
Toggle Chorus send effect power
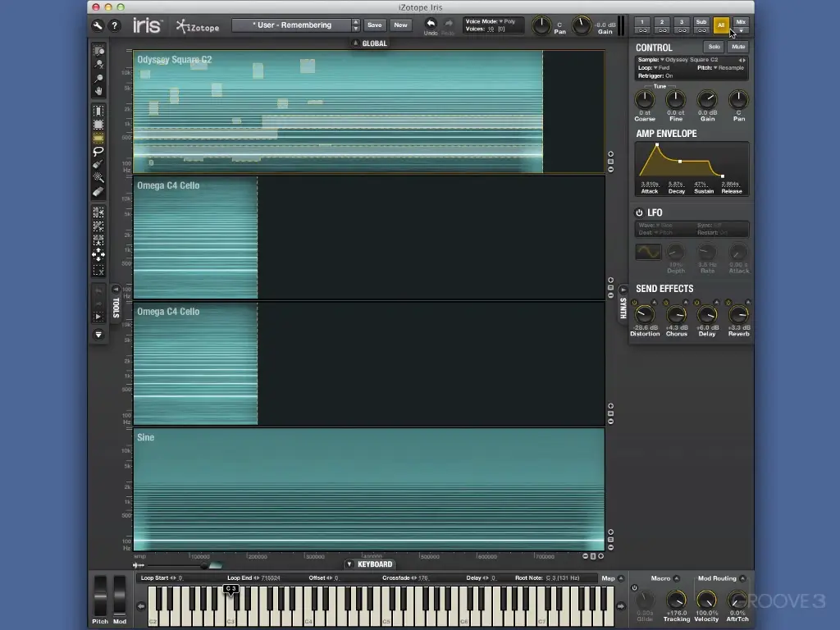(x=666, y=303)
